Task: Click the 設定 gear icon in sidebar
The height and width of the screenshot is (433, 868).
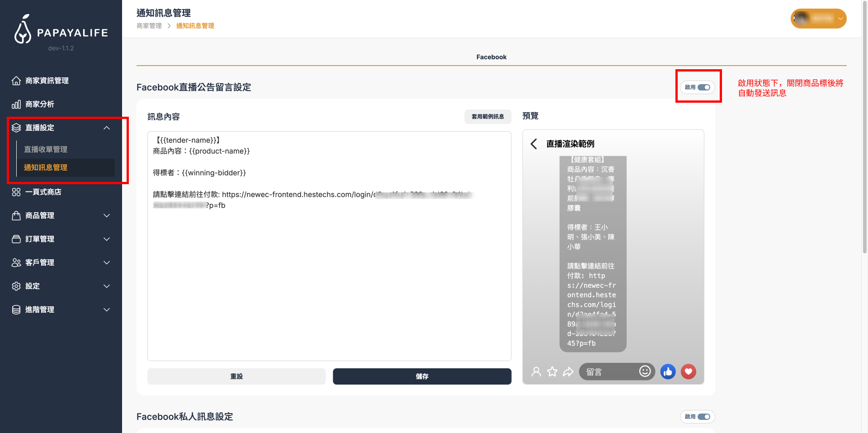Action: pyautogui.click(x=16, y=286)
